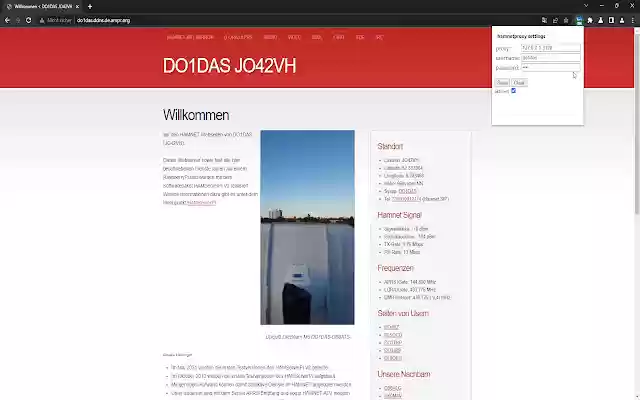Open the last navigation menu item
Screen dimensions: 640x400
click(379, 37)
